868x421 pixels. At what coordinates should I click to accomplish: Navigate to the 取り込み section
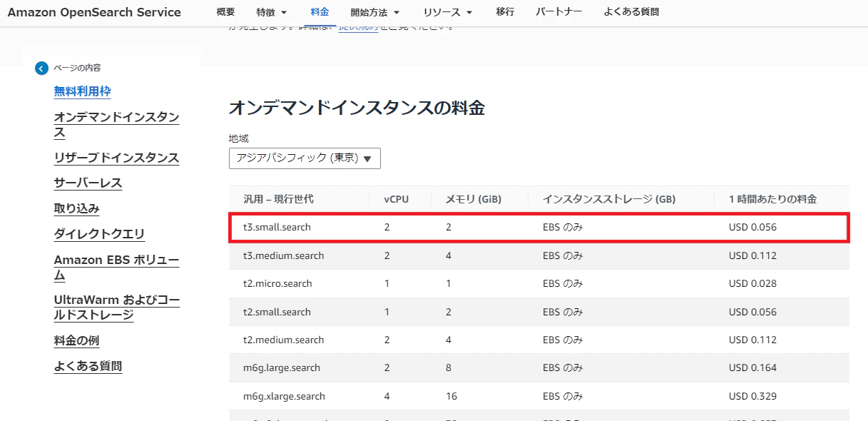(x=77, y=208)
